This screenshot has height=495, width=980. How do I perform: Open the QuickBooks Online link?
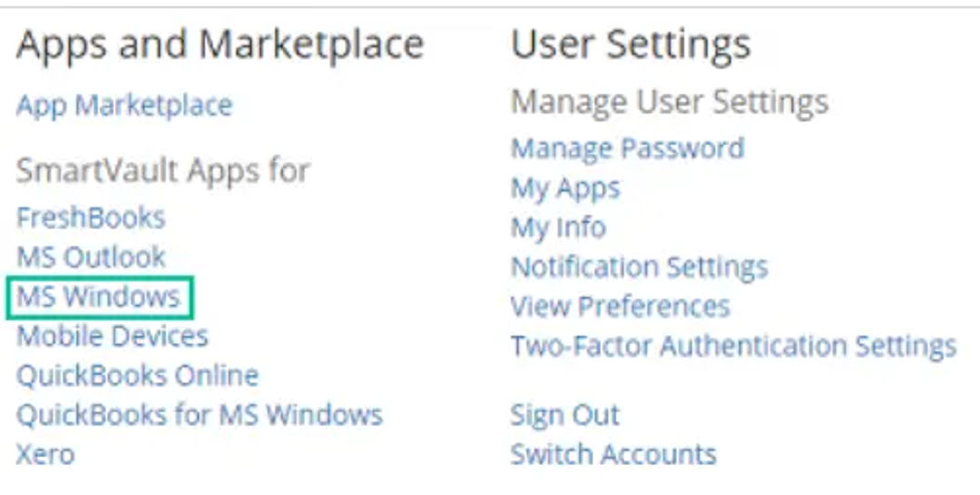[x=137, y=375]
